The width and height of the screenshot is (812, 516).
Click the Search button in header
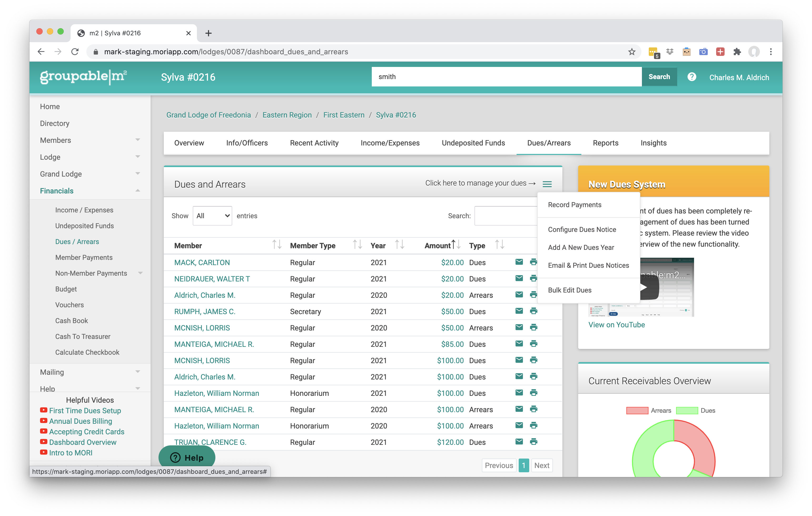pos(659,77)
